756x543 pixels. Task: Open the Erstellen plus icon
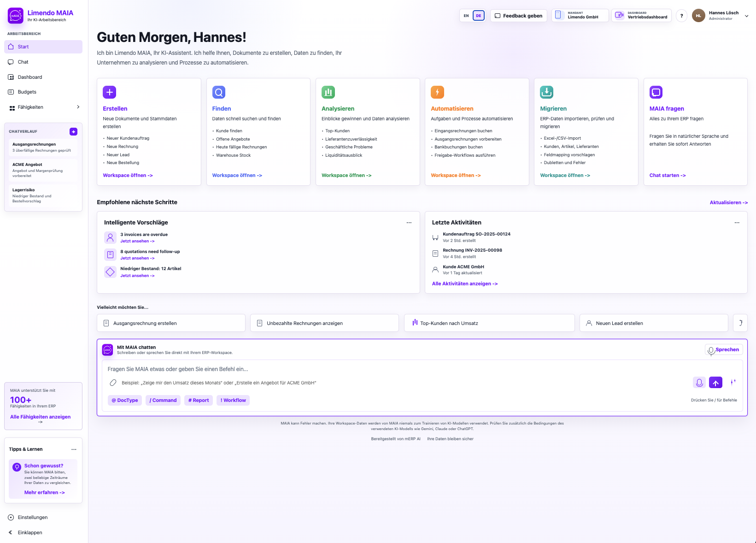(110, 92)
